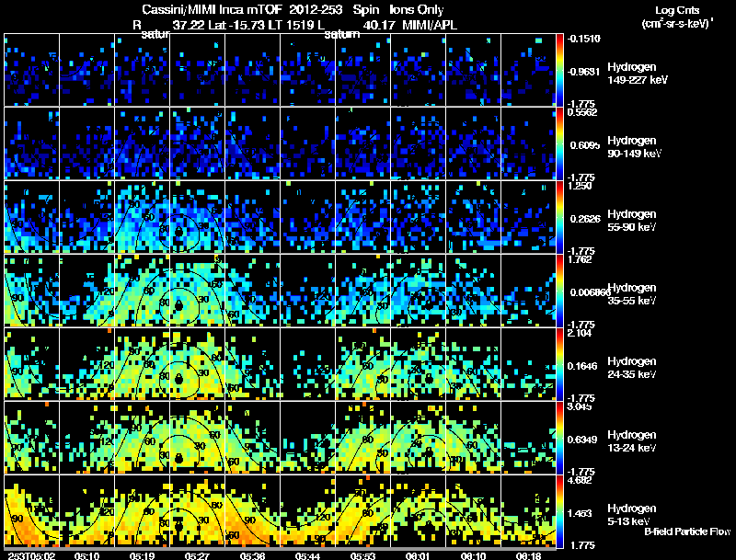The image size is (736, 560).
Task: Click the Hydrogen 149-227 keV row label
Action: pyautogui.click(x=638, y=74)
